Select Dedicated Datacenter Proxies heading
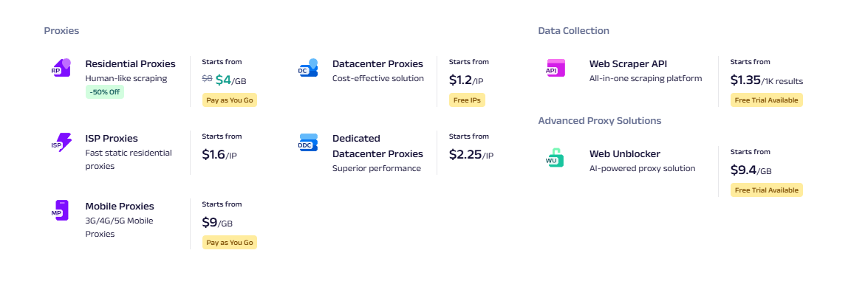This screenshot has width=868, height=284. [377, 146]
